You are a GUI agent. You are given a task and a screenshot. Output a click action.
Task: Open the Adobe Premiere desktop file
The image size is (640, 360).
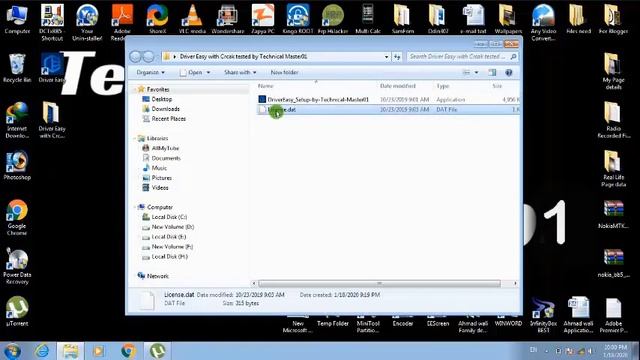(x=613, y=315)
